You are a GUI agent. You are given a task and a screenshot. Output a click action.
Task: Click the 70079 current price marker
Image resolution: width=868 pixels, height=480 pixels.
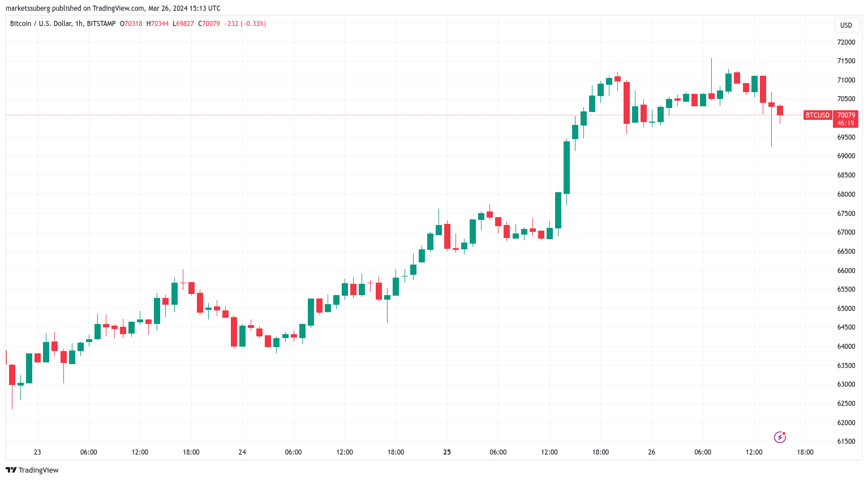tap(846, 115)
